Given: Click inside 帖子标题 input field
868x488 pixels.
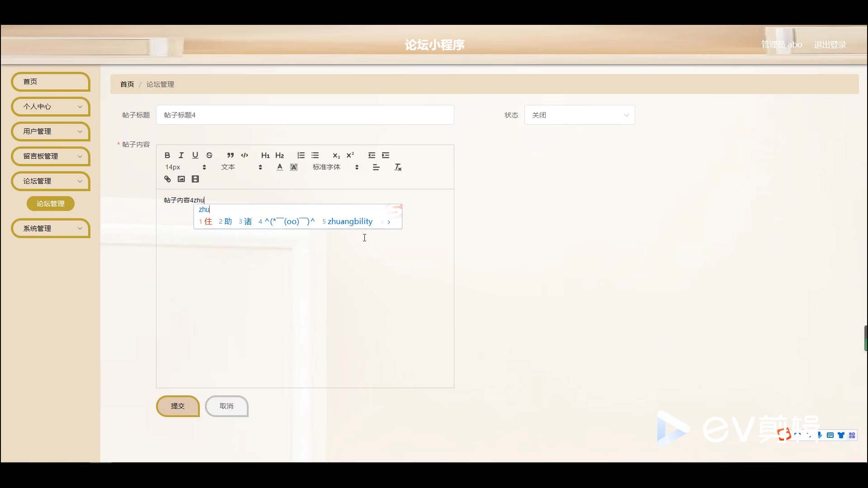Looking at the screenshot, I should [305, 115].
